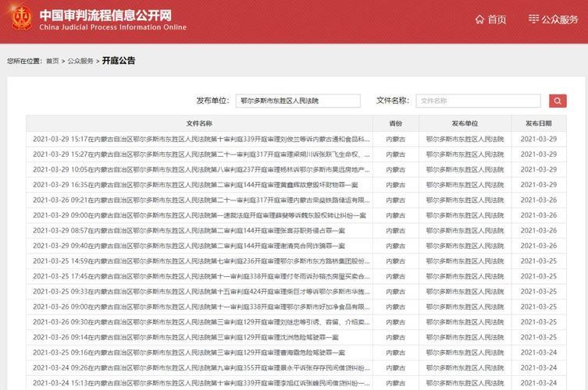This screenshot has height=390, width=588.
Task: Click the 发布单位 column header
Action: click(465, 123)
